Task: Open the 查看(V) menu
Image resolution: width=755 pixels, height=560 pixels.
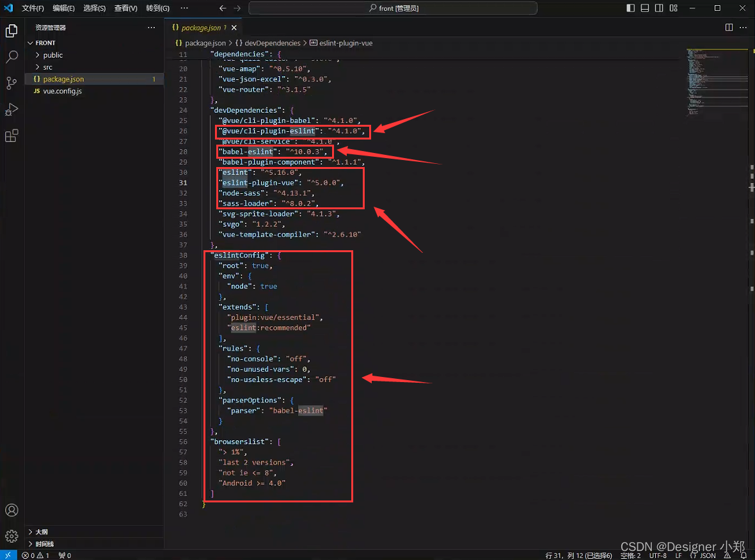Action: pos(125,8)
